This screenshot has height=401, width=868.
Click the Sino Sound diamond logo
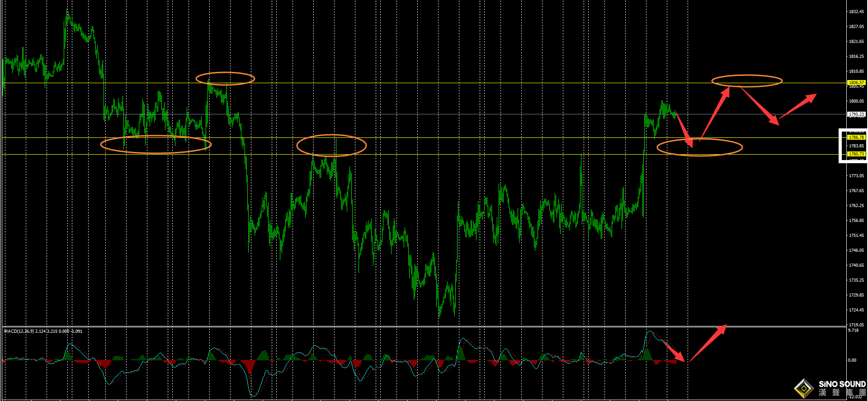point(804,388)
